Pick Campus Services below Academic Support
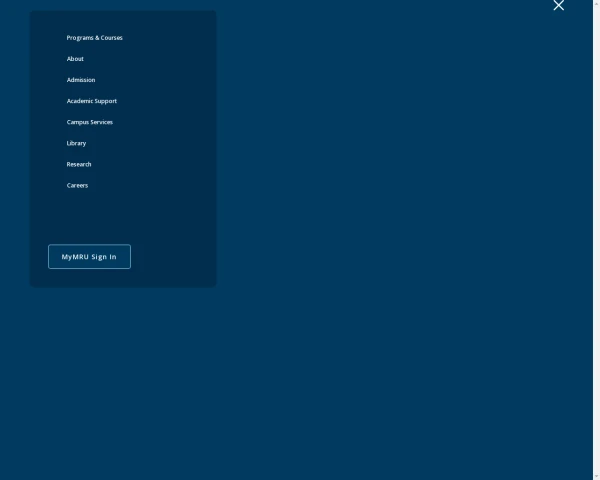Viewport: 600px width, 480px height. click(90, 122)
